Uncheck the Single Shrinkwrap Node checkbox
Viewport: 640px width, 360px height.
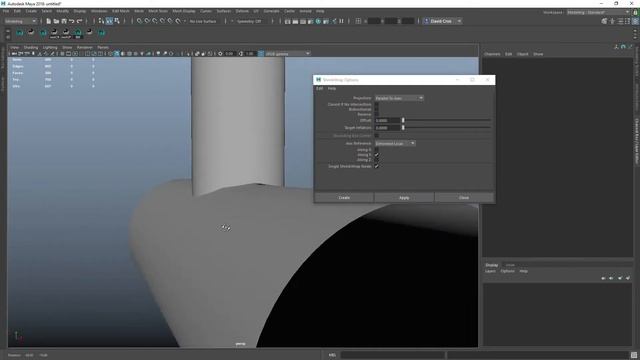(376, 166)
